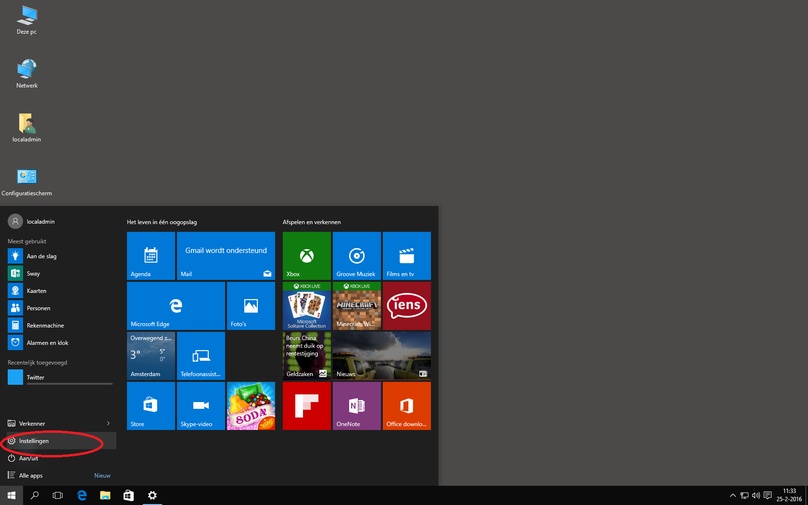Open the iens tile
Viewport: 808px width, 505px height.
pyautogui.click(x=407, y=306)
